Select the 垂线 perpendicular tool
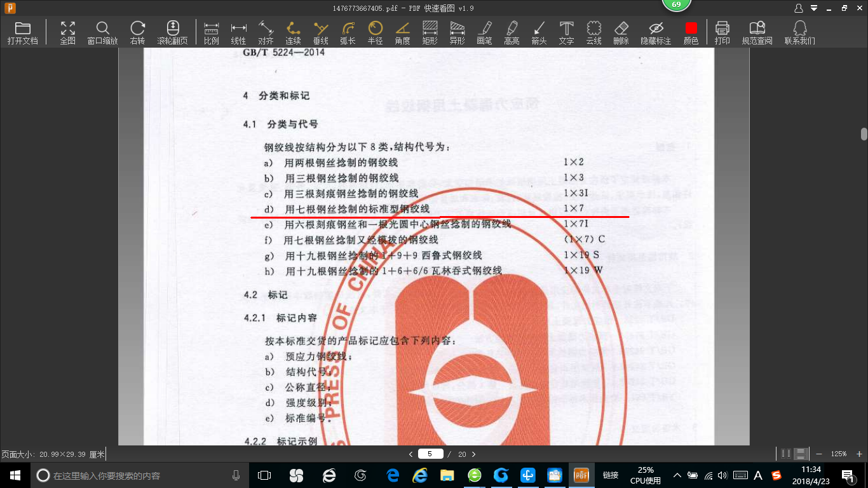This screenshot has width=868, height=488. (321, 33)
